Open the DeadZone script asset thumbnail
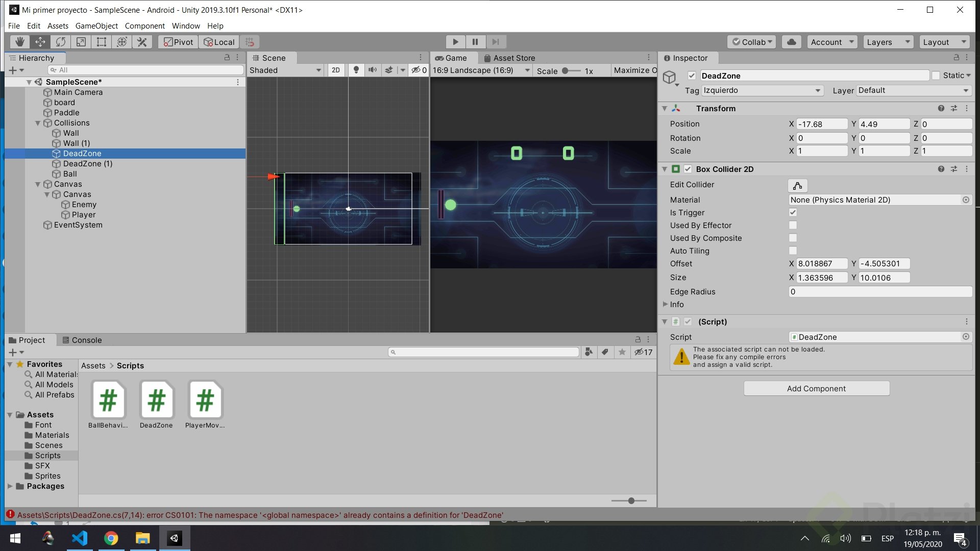The width and height of the screenshot is (980, 551). coord(156,400)
